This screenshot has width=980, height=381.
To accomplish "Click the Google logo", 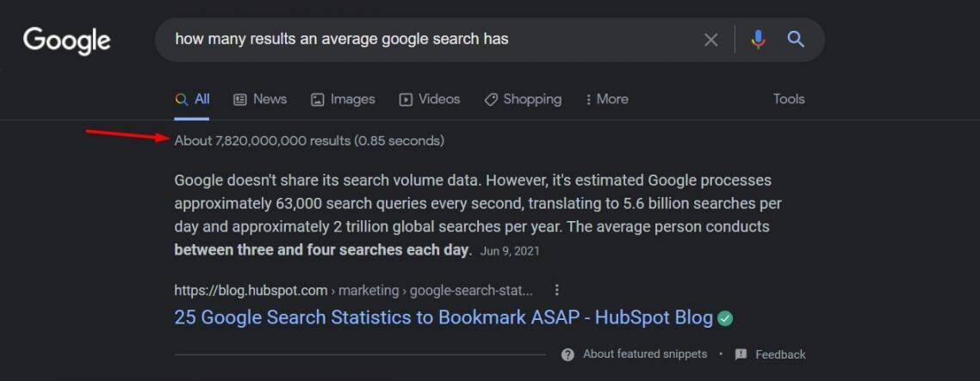I will (x=66, y=40).
